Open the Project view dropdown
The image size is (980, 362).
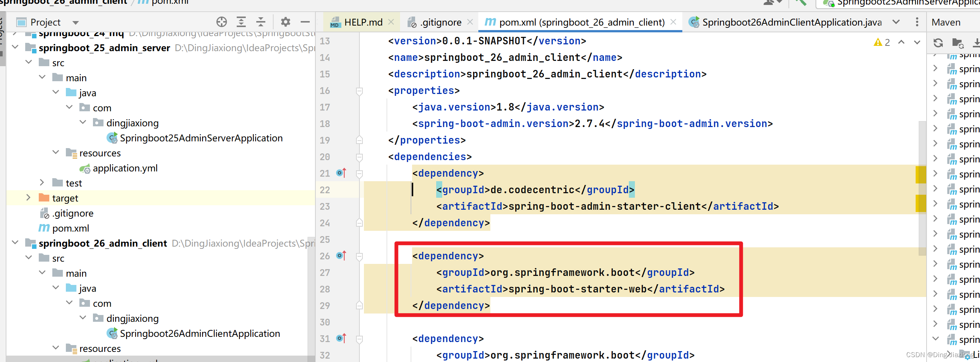point(76,23)
